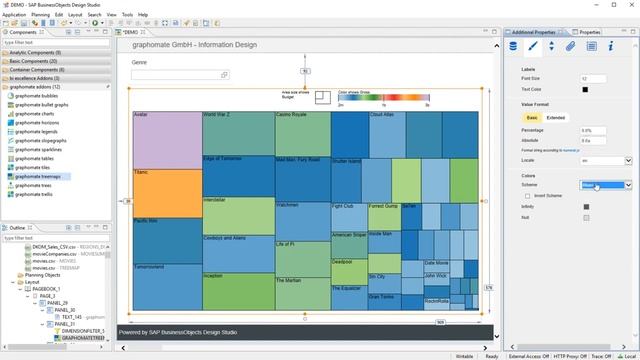Select graphomate treemaps component
Viewport: 640px width, 360px height.
coord(38,177)
